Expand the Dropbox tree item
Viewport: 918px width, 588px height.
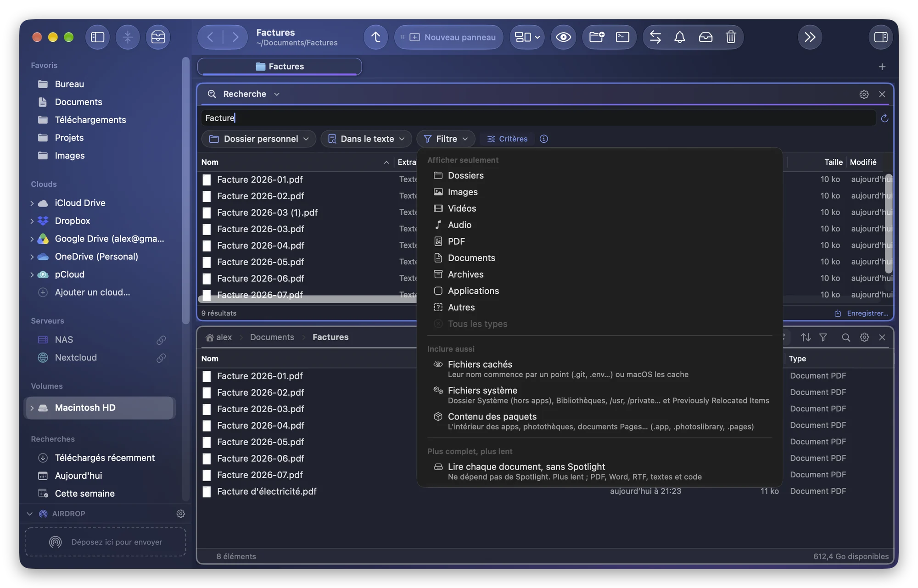32,221
